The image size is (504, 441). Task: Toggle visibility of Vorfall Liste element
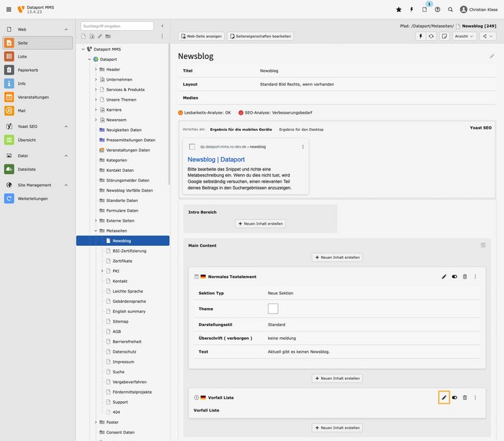coord(455,397)
